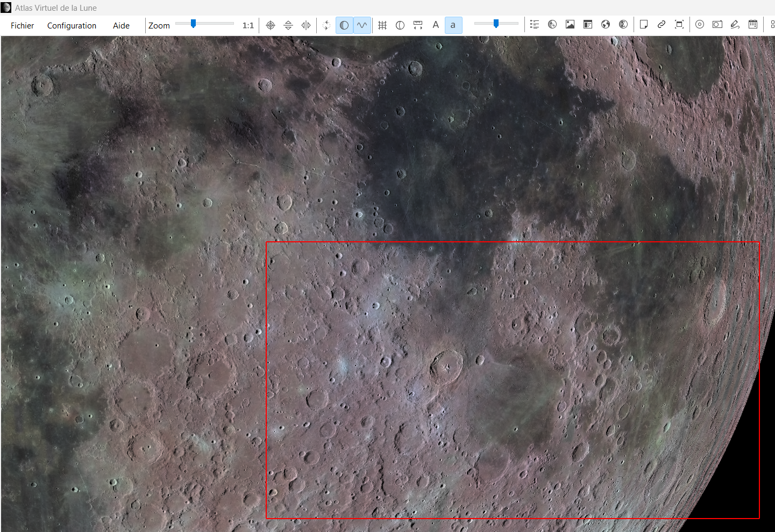This screenshot has width=775, height=532.
Task: Click the blank note page icon
Action: (x=644, y=25)
